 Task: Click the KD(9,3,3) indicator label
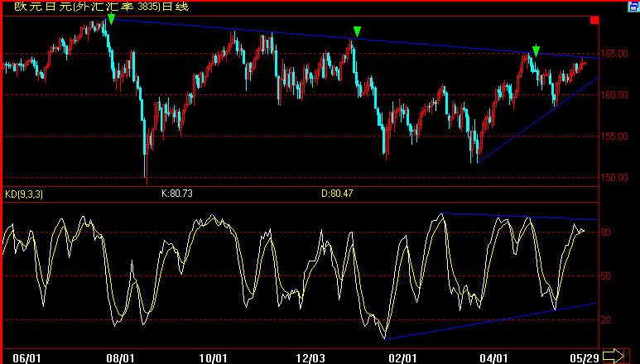coord(24,194)
